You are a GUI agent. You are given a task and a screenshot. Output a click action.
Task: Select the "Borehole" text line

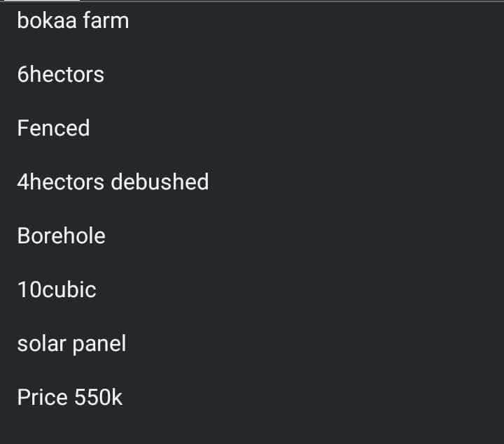coord(61,236)
